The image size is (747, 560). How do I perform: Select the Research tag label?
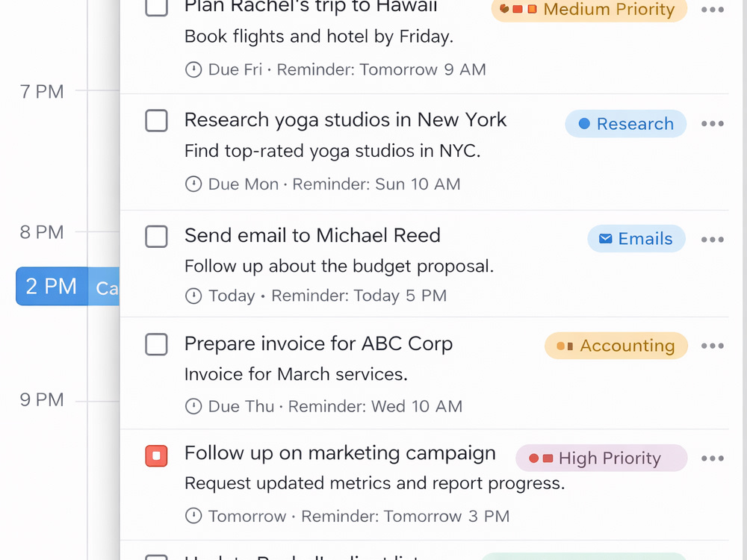coord(625,124)
